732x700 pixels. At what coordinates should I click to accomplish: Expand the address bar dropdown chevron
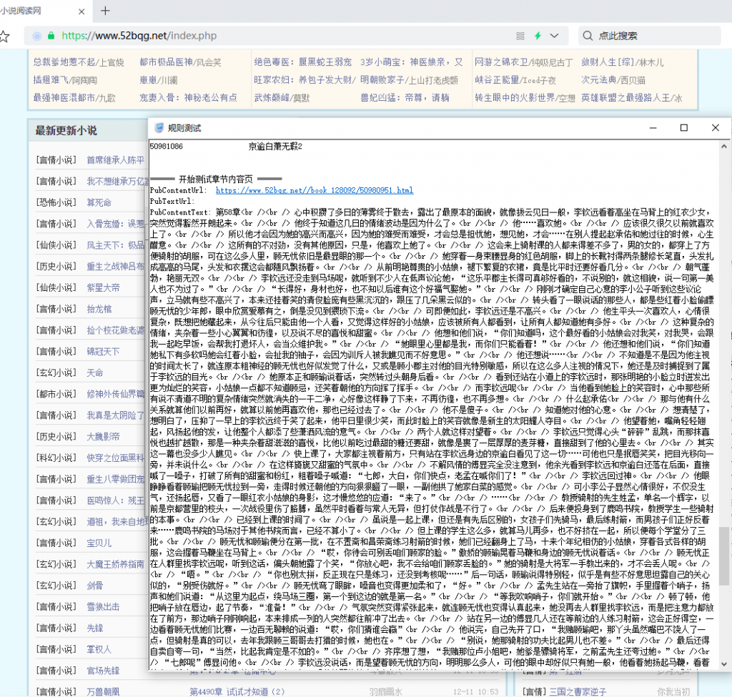tap(554, 36)
